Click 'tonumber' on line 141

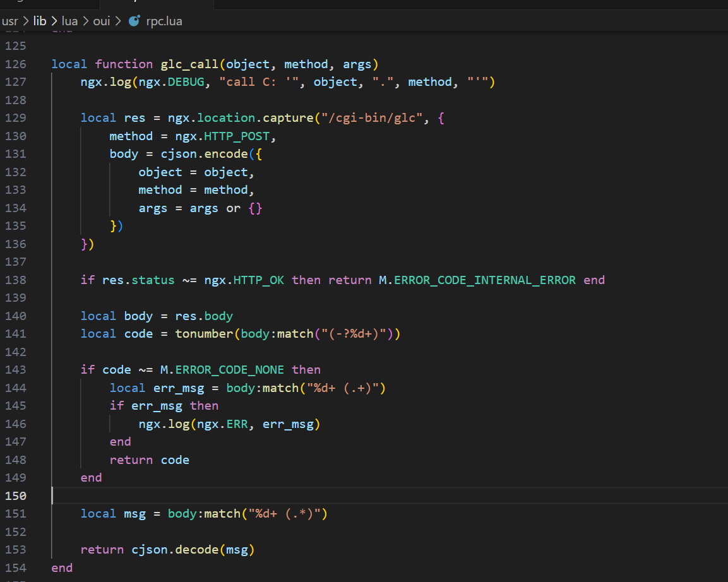[205, 334]
